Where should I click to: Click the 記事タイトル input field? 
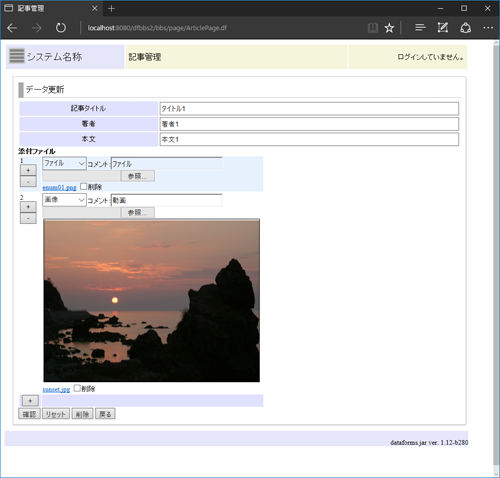(x=309, y=109)
